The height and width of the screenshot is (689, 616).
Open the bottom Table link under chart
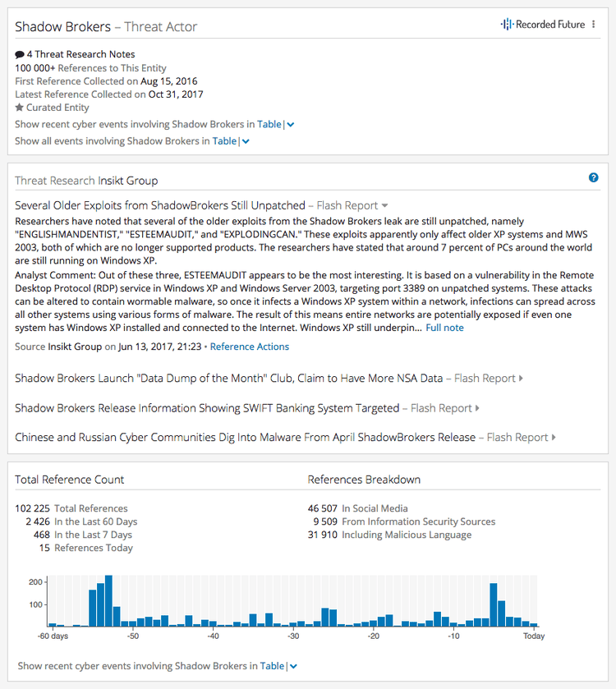click(x=272, y=666)
